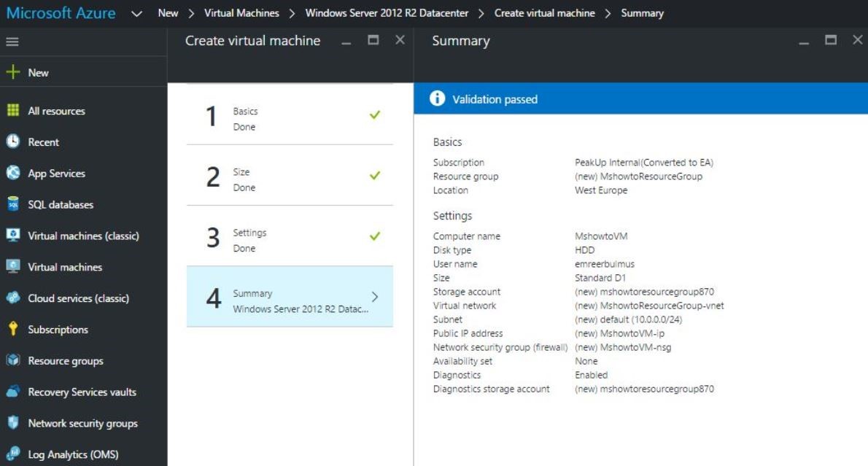Click the Size step green checkmark
The image size is (868, 466).
(x=375, y=176)
